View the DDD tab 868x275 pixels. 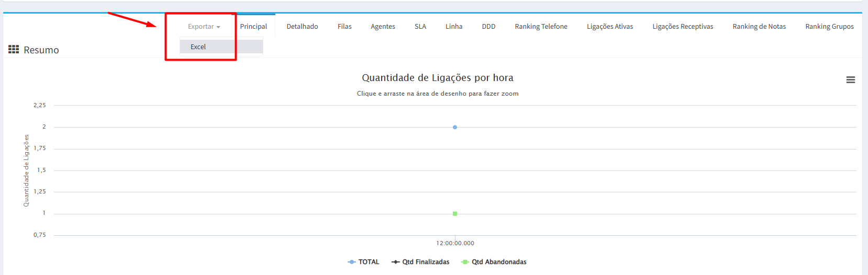488,27
